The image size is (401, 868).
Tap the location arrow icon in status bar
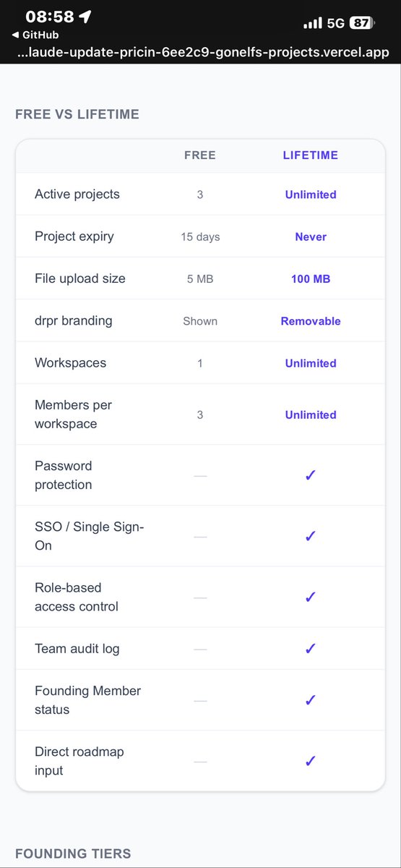pos(85,17)
